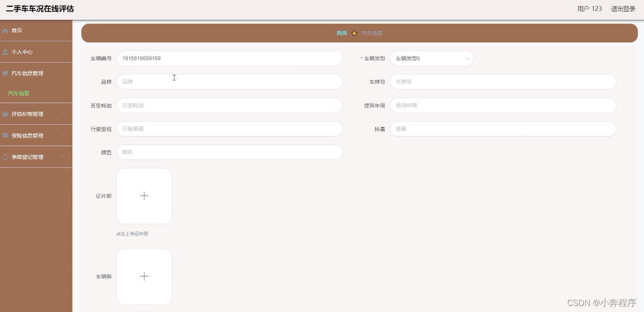
Task: Open 保险信息管理 sidebar menu
Action: click(x=36, y=136)
